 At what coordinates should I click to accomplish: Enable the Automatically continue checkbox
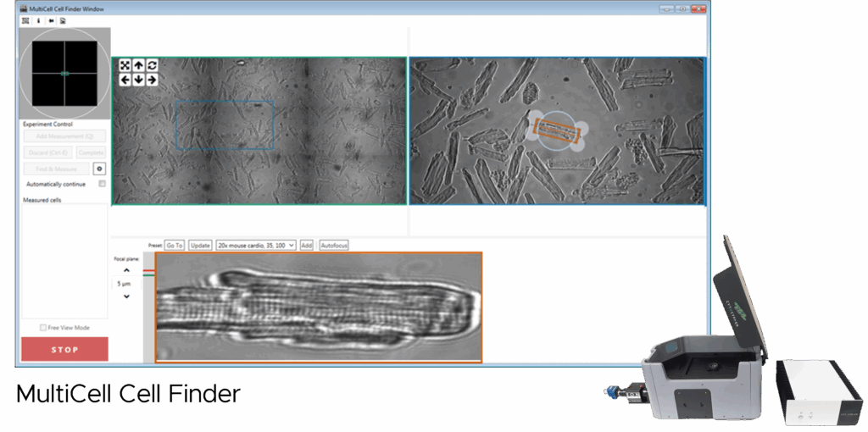102,183
